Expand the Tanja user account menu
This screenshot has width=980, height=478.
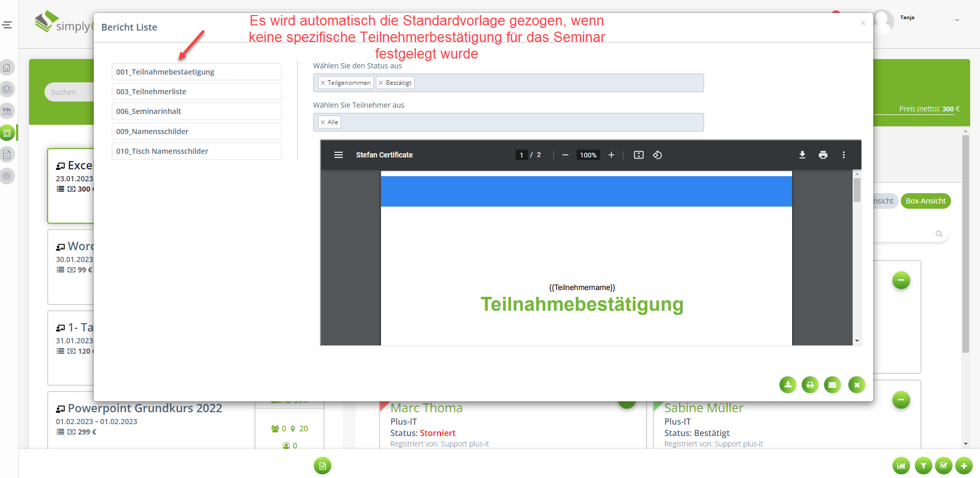pos(957,20)
